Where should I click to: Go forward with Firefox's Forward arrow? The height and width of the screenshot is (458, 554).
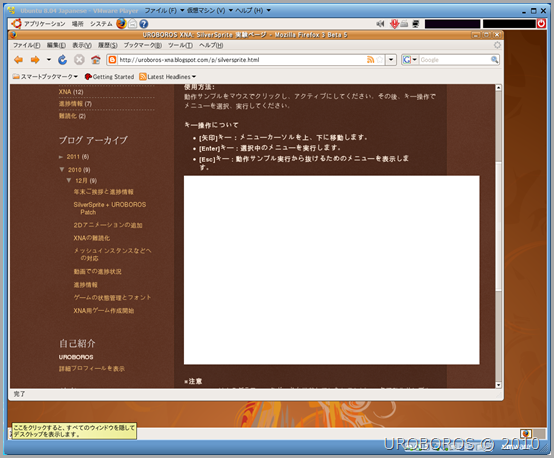[35, 60]
